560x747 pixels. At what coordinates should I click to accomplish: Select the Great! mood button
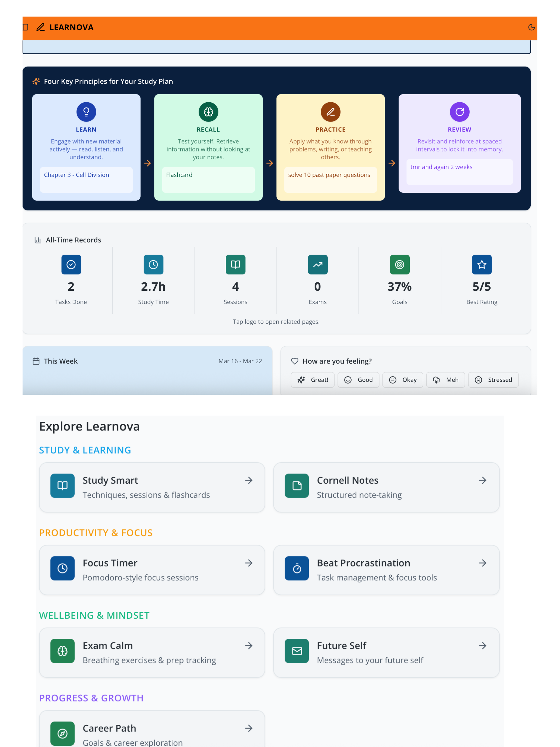(313, 379)
